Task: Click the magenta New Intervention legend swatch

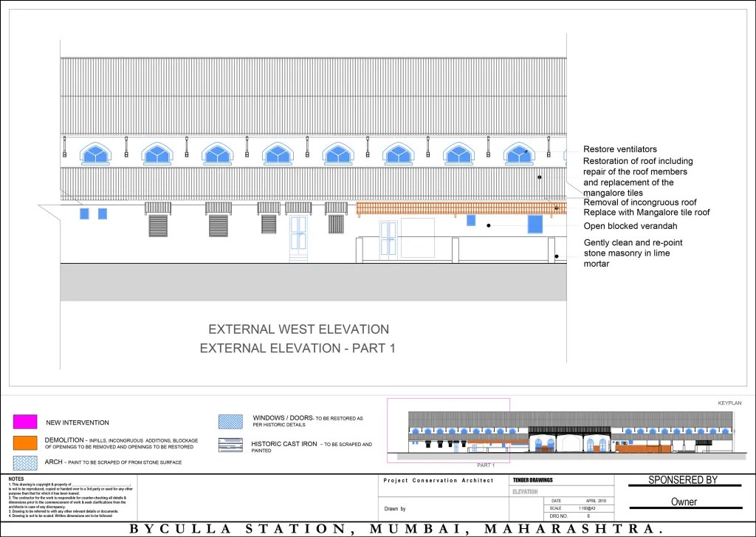Action: 24,422
